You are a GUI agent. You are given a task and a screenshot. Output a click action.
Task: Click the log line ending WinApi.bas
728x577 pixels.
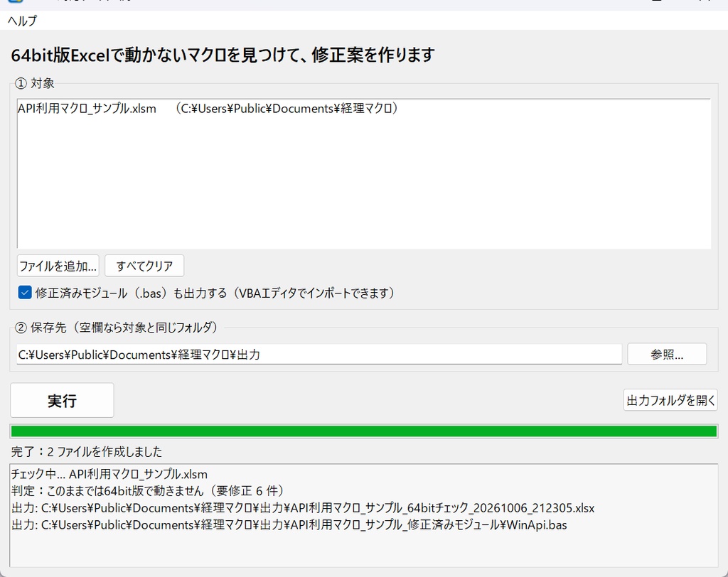tap(289, 524)
